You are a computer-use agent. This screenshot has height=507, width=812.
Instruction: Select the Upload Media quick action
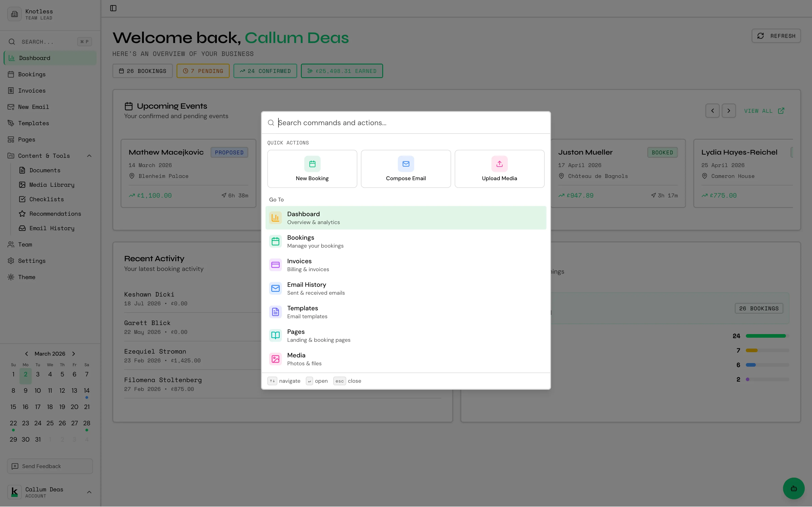(499, 169)
